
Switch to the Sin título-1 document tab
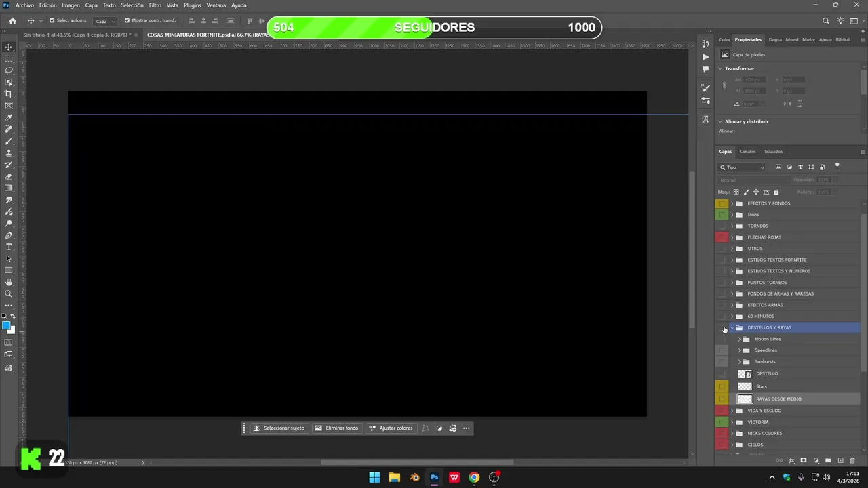click(x=77, y=35)
